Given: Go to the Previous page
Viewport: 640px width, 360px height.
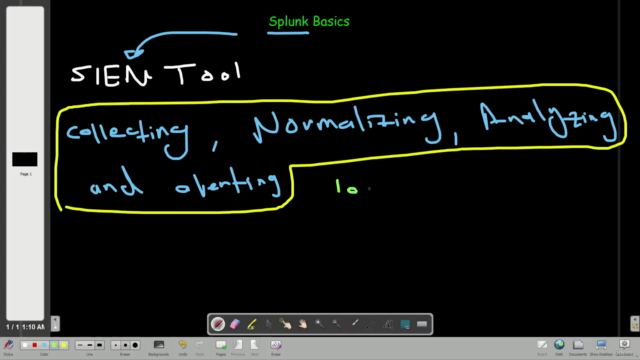Looking at the screenshot, I should [x=238, y=347].
